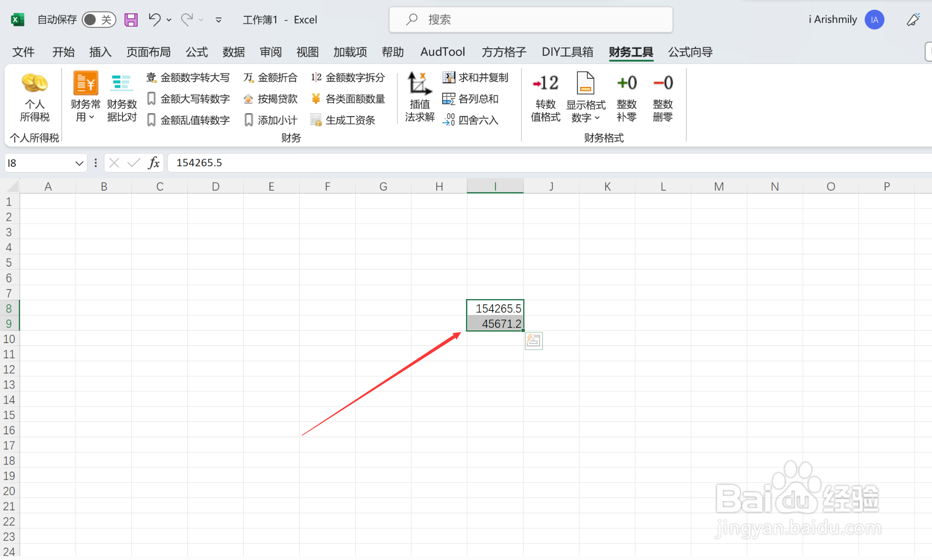Click the Save disk icon
This screenshot has height=560, width=932.
click(131, 20)
